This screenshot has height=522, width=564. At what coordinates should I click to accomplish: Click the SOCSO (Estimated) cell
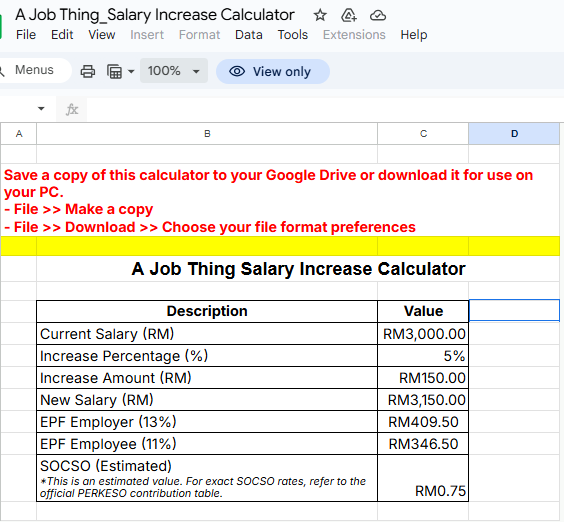tap(207, 478)
